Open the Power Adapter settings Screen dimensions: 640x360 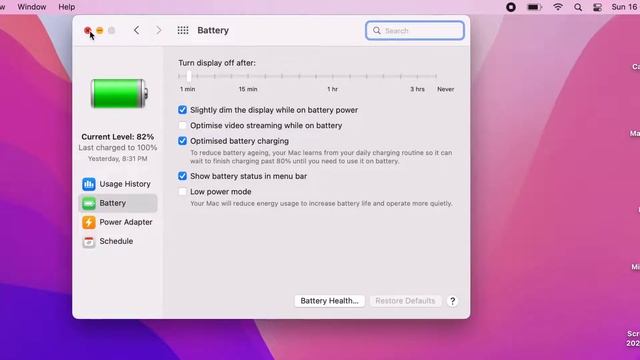tap(117, 222)
